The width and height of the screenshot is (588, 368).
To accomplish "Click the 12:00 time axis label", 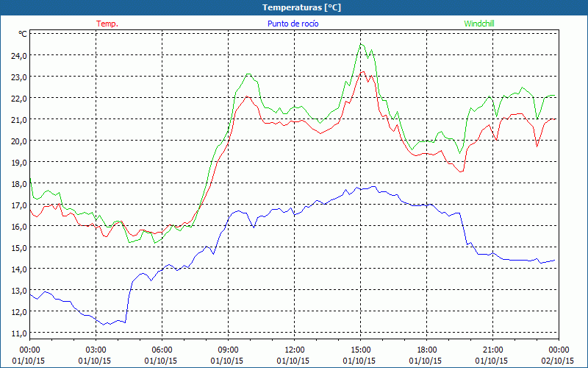I will 295,350.
